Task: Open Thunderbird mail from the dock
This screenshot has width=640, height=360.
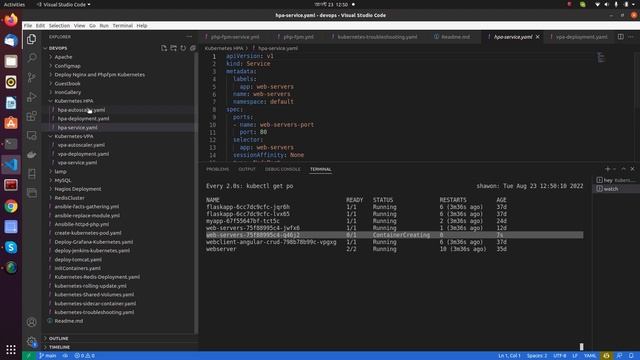Action: tap(11, 40)
